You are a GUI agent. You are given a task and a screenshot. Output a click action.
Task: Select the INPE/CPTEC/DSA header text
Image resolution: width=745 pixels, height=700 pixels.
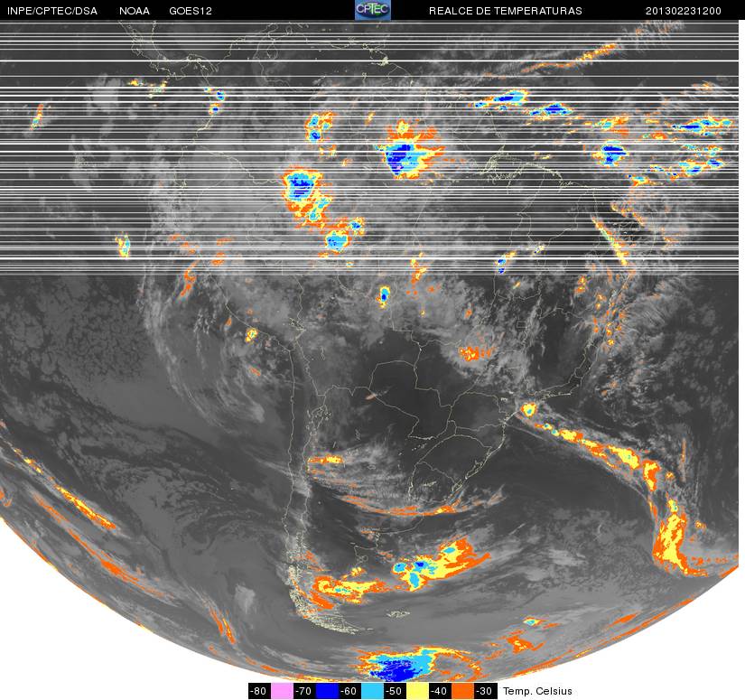pyautogui.click(x=52, y=11)
